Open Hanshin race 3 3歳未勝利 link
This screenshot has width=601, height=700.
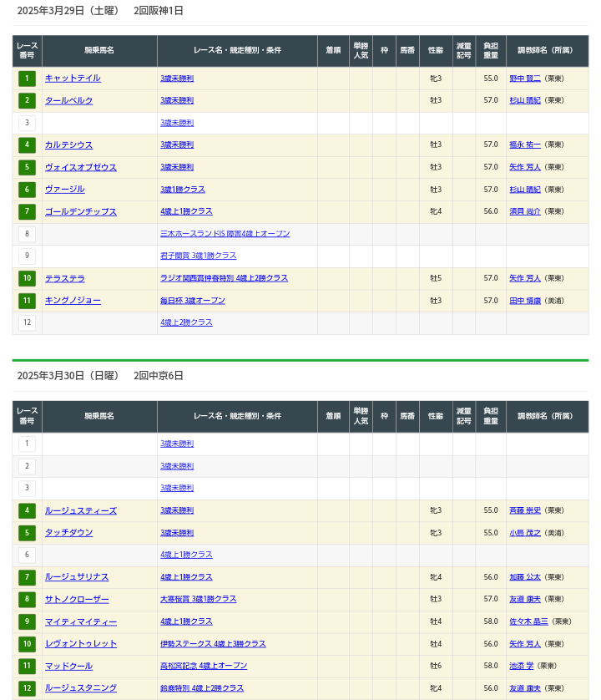click(x=177, y=123)
